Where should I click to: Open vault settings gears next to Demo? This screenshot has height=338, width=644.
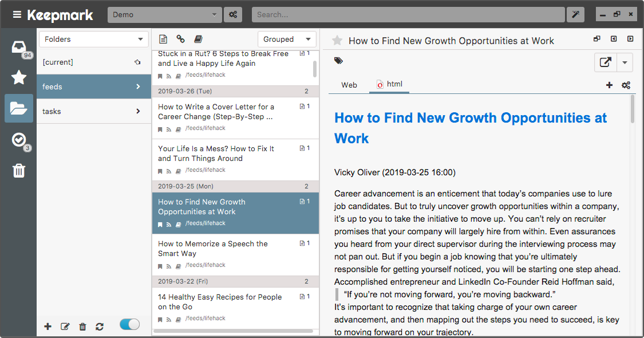(233, 15)
